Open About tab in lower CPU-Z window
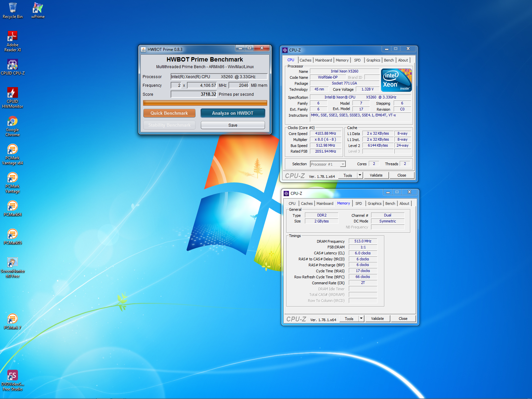The width and height of the screenshot is (532, 399). pyautogui.click(x=404, y=203)
